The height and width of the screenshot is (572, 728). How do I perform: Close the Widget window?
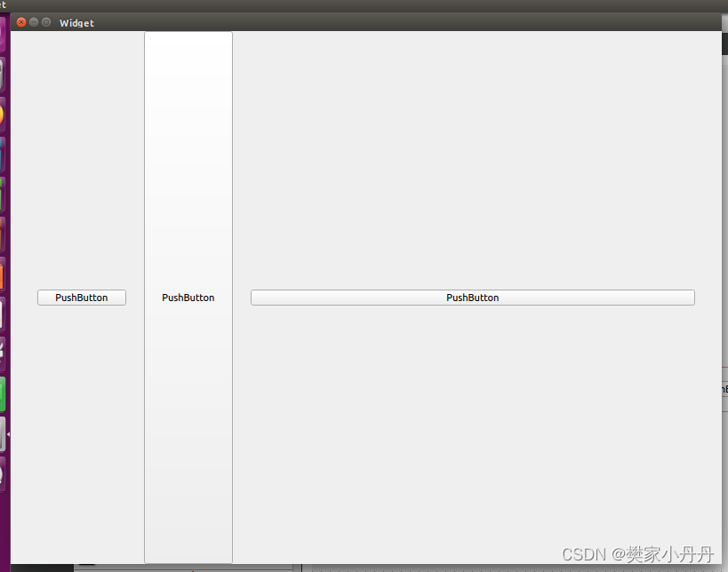point(20,22)
